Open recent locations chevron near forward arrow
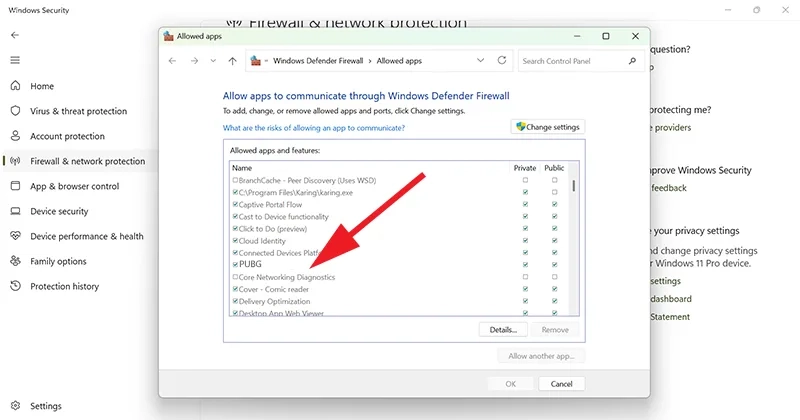Image resolution: width=800 pixels, height=420 pixels. pos(213,61)
